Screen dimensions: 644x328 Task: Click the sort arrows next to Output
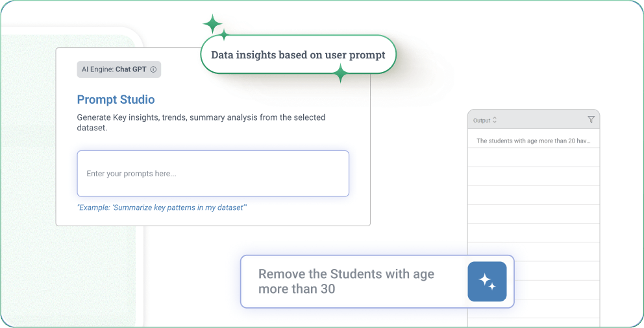495,120
